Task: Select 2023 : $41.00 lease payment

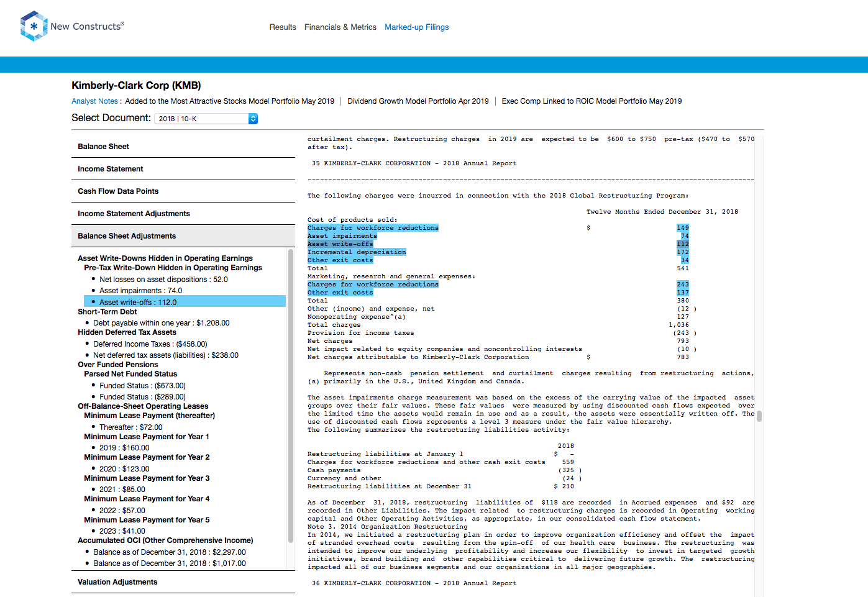Action: pyautogui.click(x=122, y=531)
